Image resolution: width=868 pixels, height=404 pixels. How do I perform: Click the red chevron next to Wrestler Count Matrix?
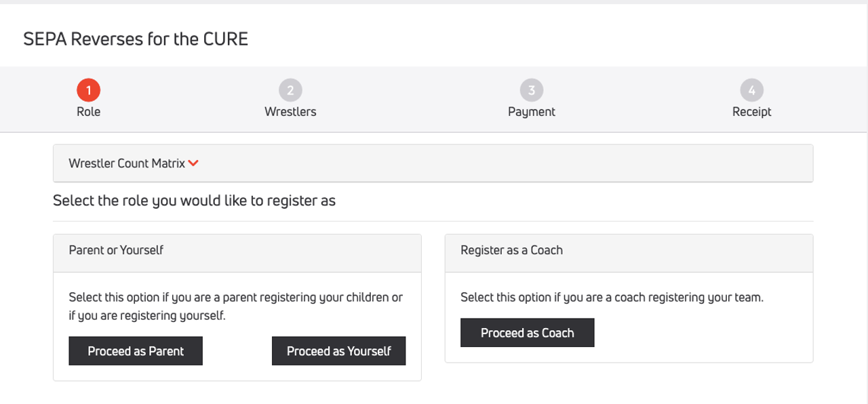pos(194,163)
